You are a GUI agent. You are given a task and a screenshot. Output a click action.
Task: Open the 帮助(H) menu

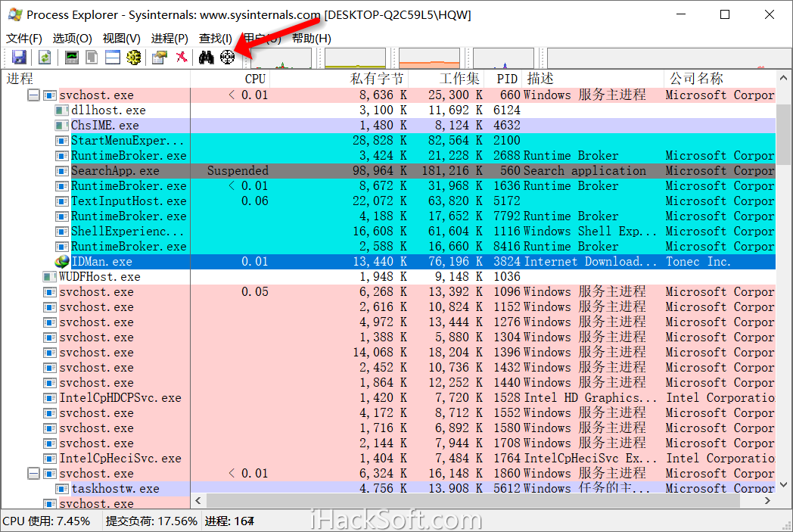click(x=312, y=39)
